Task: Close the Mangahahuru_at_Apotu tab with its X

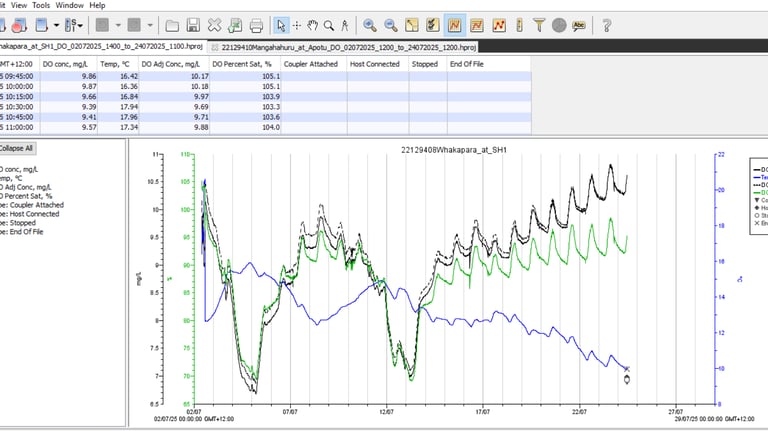Action: click(214, 47)
